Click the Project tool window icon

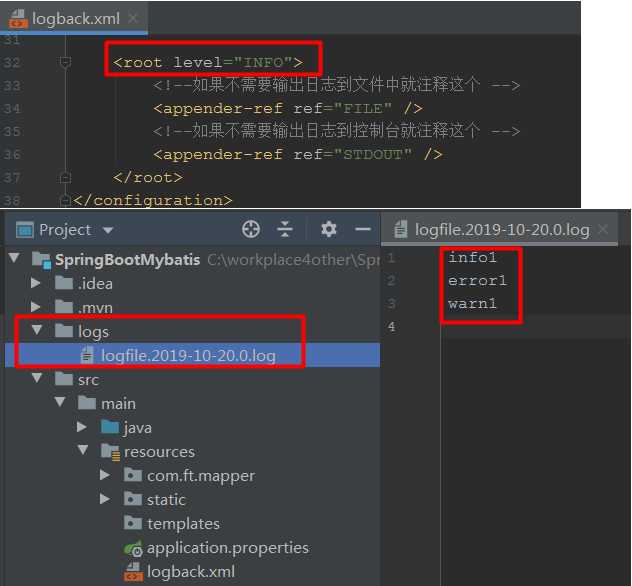pos(25,230)
